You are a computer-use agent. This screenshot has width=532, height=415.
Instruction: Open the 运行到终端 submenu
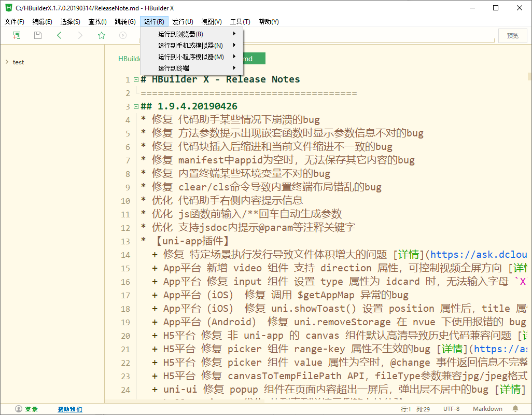point(192,68)
